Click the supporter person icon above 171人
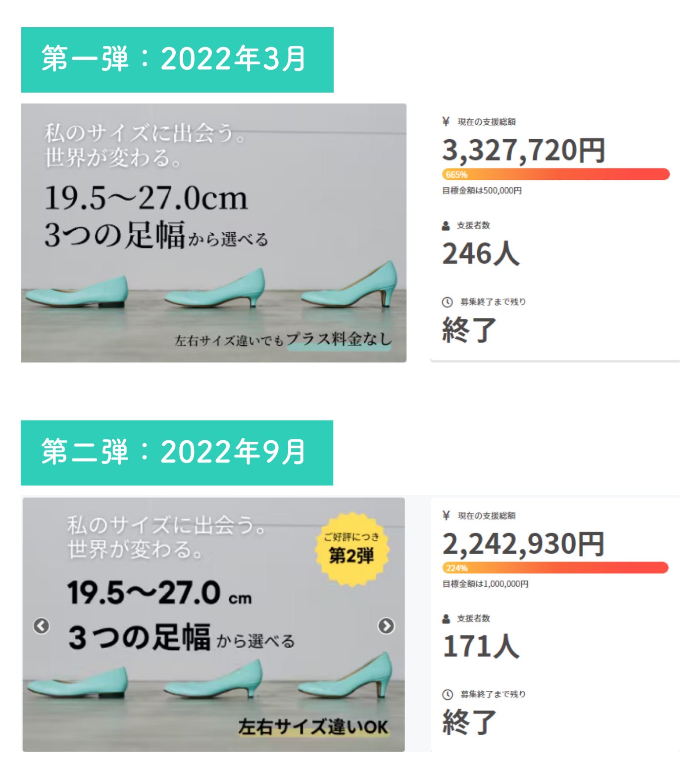This screenshot has height=770, width=700. pyautogui.click(x=446, y=618)
